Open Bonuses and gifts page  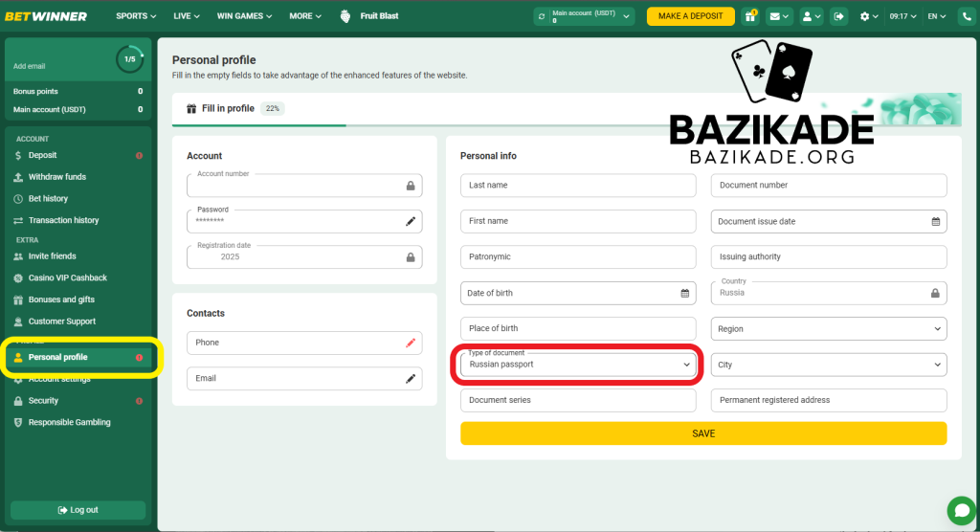tap(78, 300)
